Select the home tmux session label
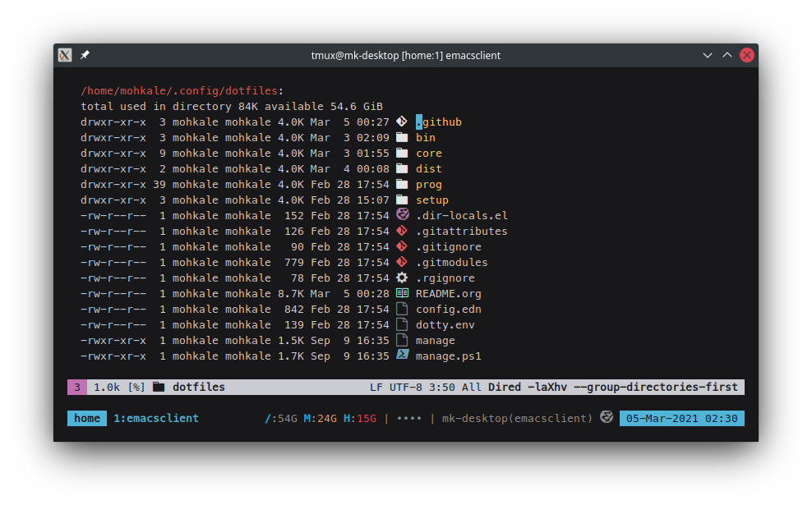Screen dimensions: 812x505 coord(87,418)
